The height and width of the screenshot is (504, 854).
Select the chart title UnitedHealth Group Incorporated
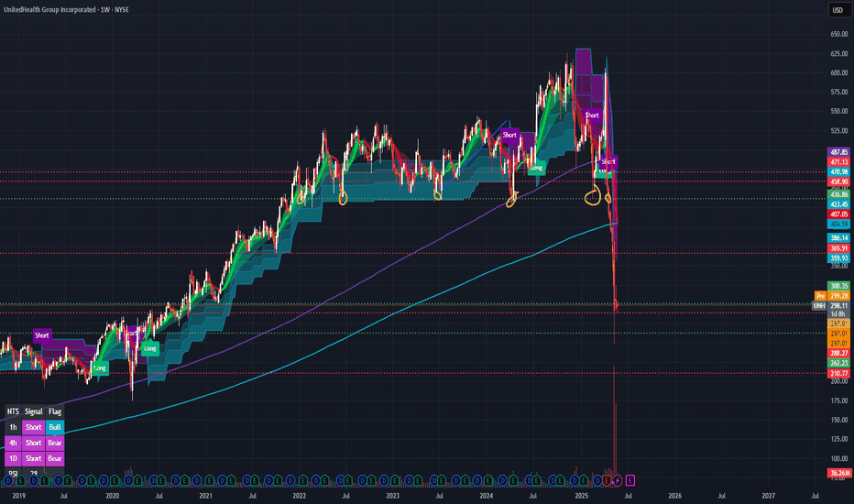pyautogui.click(x=49, y=10)
